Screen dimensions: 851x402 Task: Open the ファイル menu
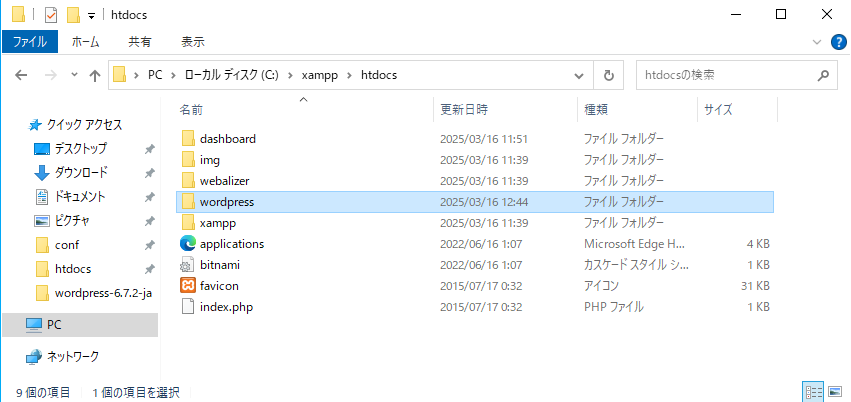pyautogui.click(x=29, y=42)
